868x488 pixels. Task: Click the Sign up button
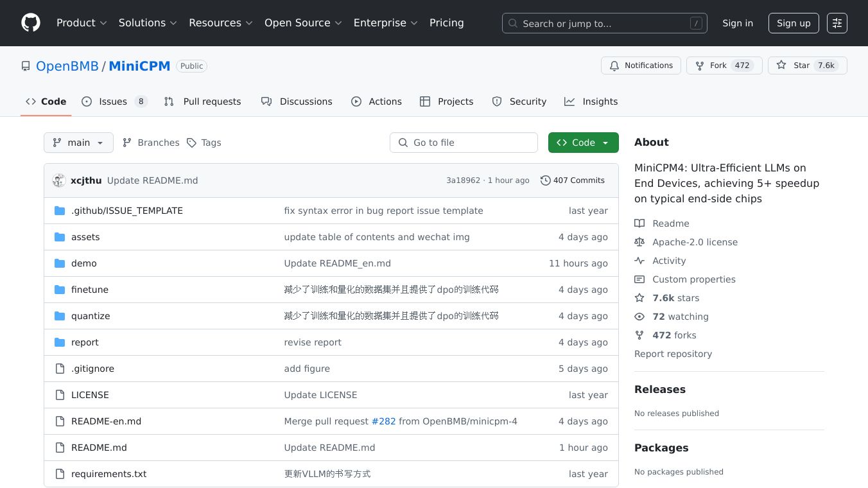793,23
